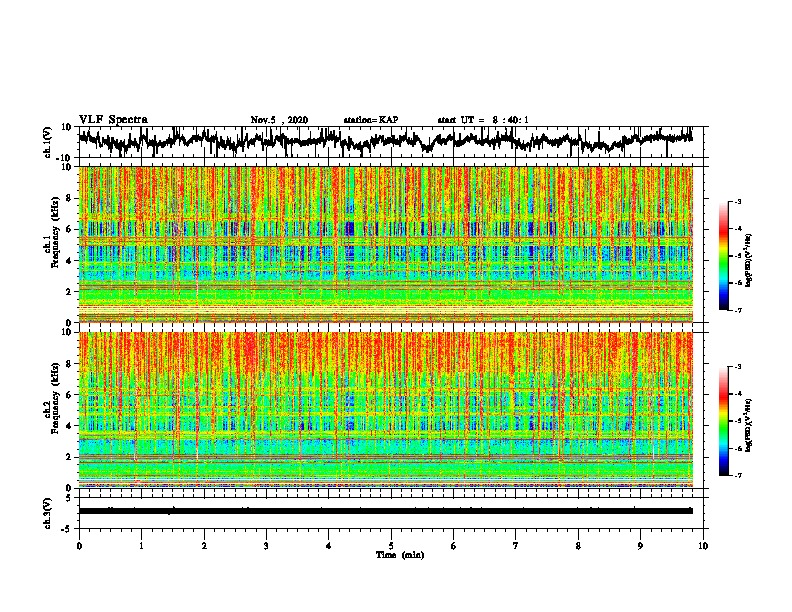Click the 'ch.1(V)' axis label on the waveform panel
The image size is (792, 612).
(48, 142)
